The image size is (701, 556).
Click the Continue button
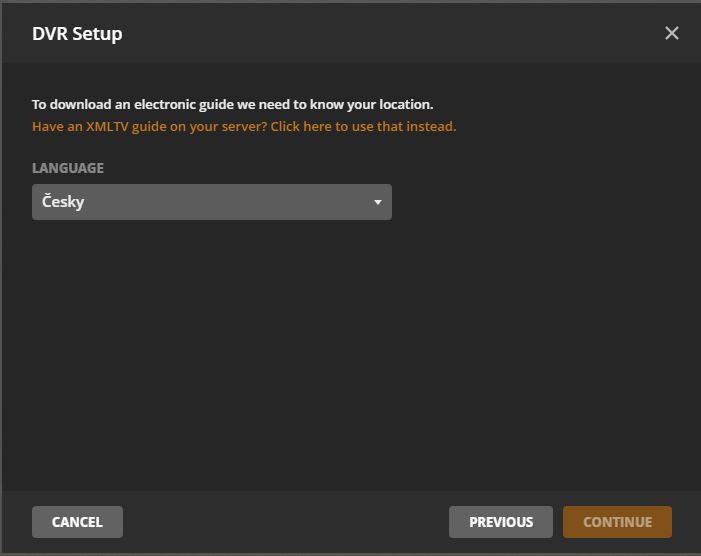point(617,522)
